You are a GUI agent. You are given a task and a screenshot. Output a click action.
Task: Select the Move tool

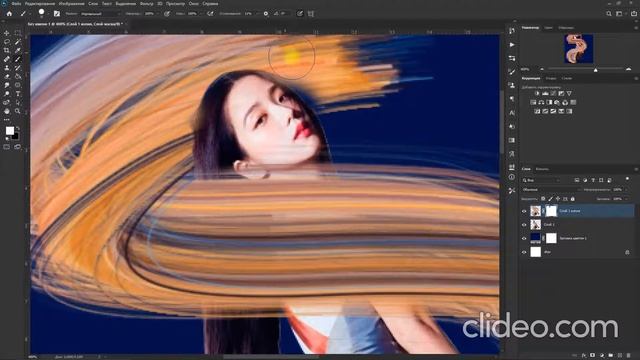coord(7,33)
